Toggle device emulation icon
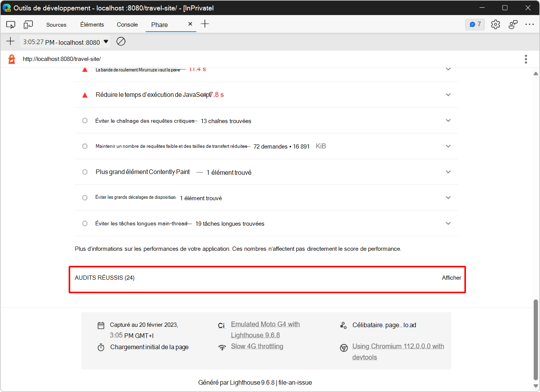The width and height of the screenshot is (540, 392). [28, 25]
